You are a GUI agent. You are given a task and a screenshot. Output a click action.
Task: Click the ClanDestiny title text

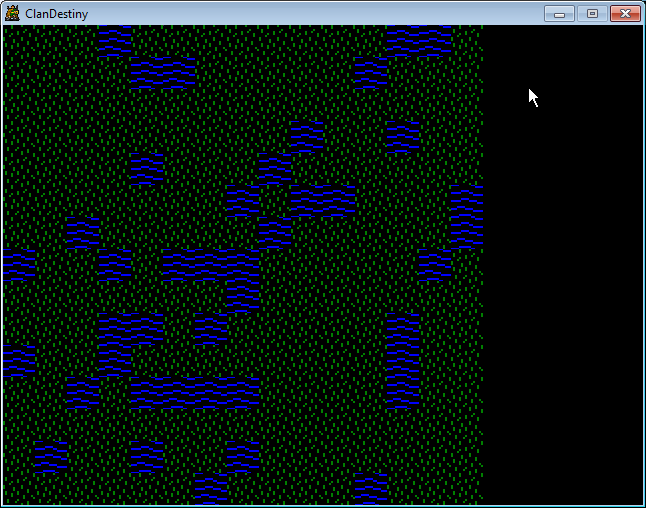point(56,14)
